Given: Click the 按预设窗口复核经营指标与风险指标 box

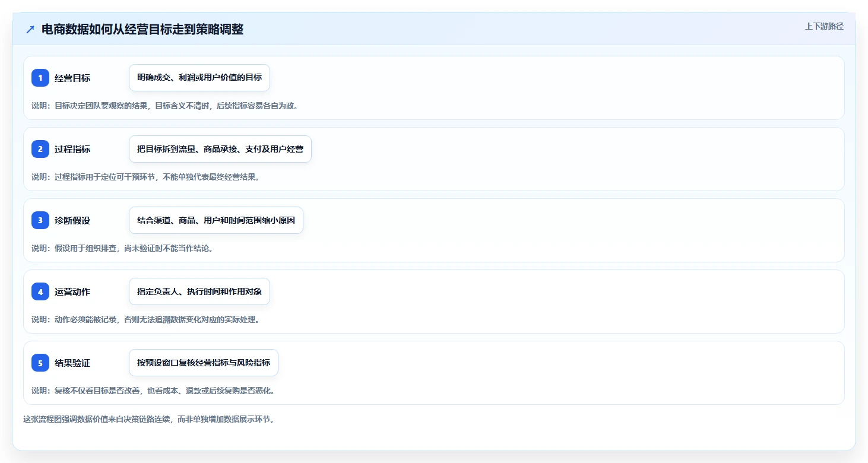Looking at the screenshot, I should point(204,363).
